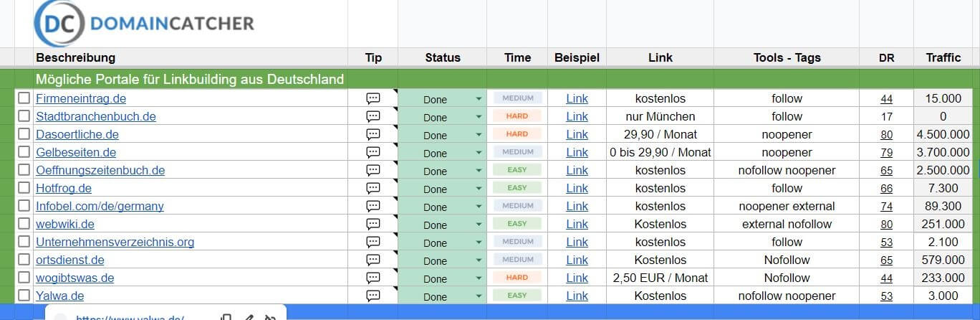Open the comment icon for Stadtbranchenbuch.de
The height and width of the screenshot is (320, 980).
tap(373, 116)
